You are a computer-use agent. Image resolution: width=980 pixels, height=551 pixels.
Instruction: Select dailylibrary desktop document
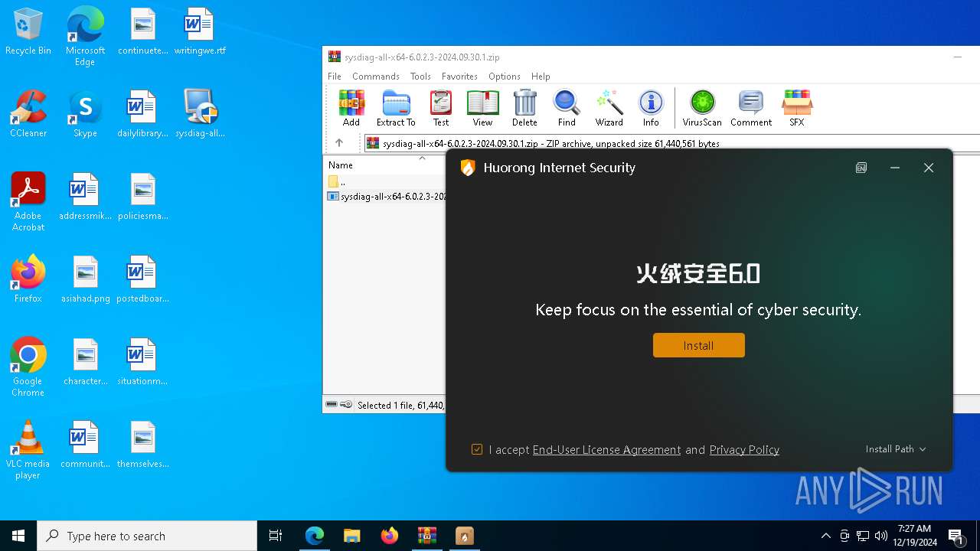pyautogui.click(x=142, y=114)
